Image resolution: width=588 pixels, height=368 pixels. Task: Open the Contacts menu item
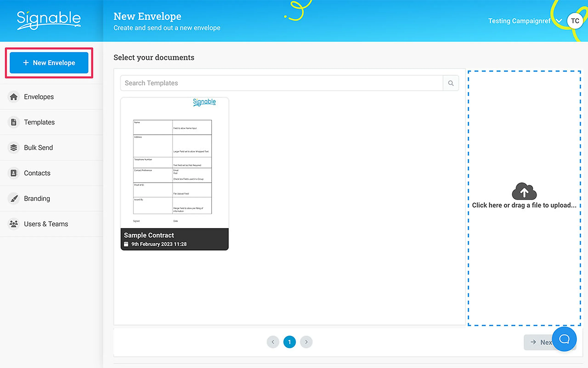51,173
